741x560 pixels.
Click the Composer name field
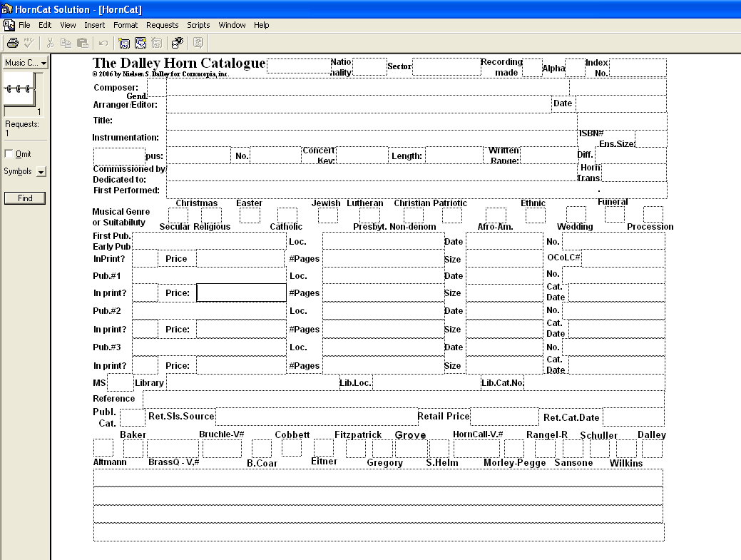367,87
